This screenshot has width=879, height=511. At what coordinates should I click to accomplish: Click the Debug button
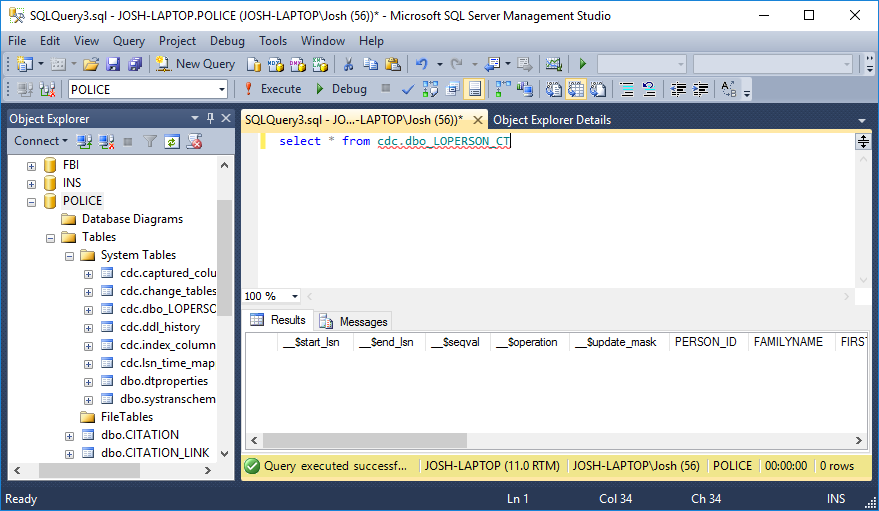click(x=341, y=89)
